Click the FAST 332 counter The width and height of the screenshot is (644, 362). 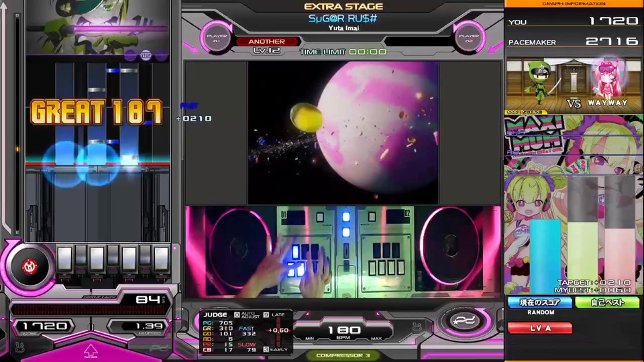click(248, 330)
